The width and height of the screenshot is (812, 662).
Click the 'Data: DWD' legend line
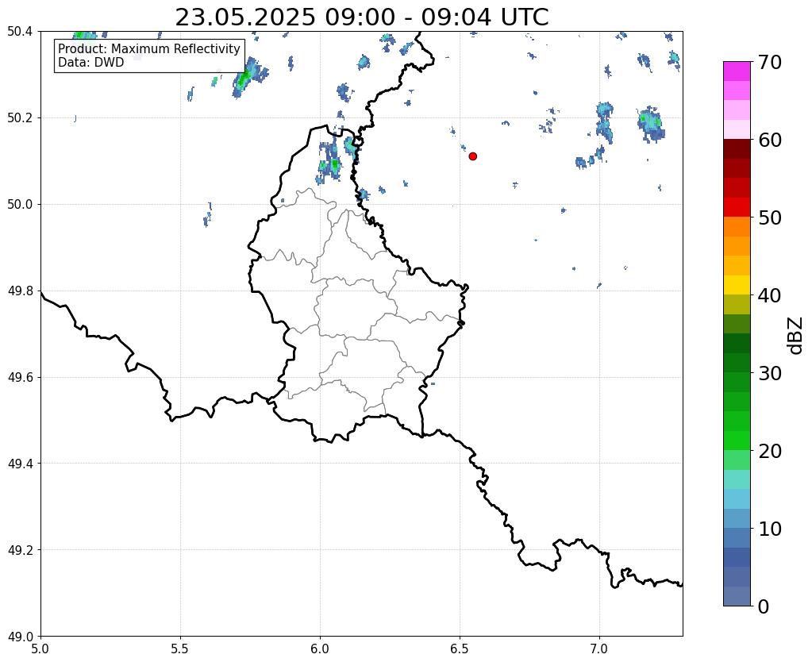[91, 63]
